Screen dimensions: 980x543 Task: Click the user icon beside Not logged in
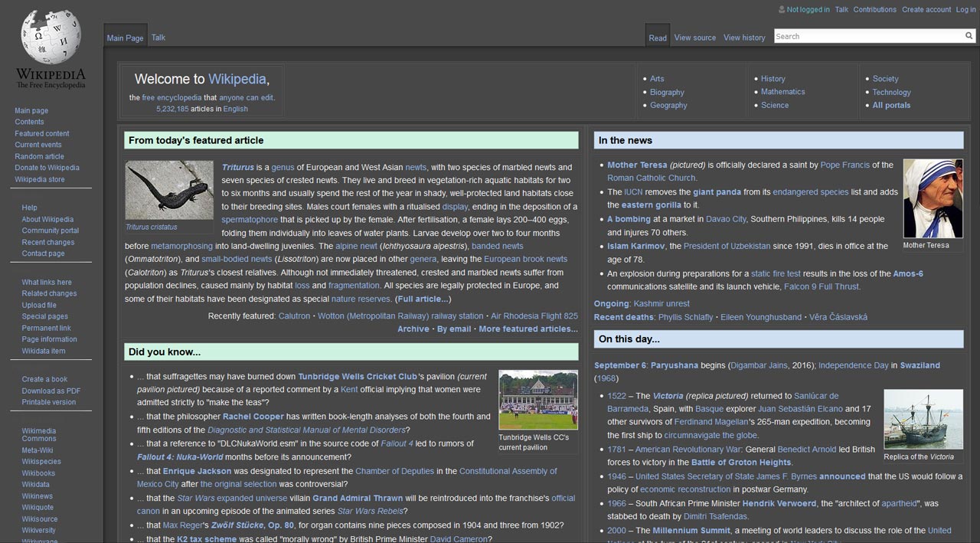[x=781, y=10]
